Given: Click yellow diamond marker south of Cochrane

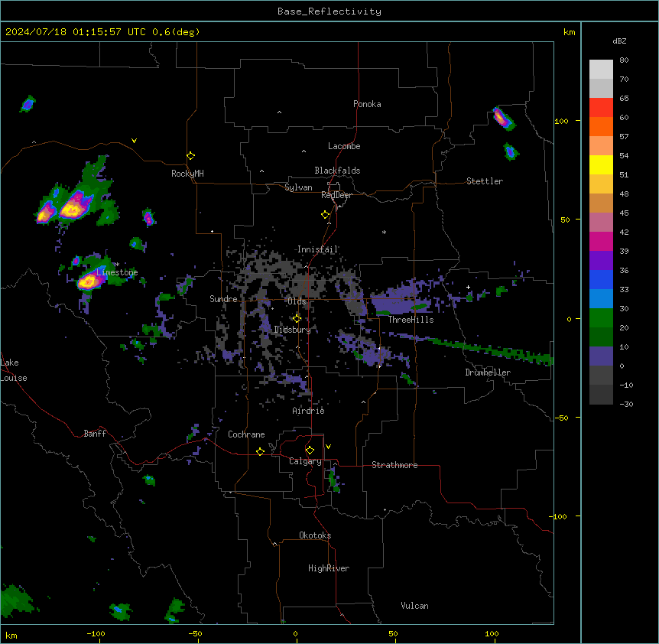Looking at the screenshot, I should point(260,451).
